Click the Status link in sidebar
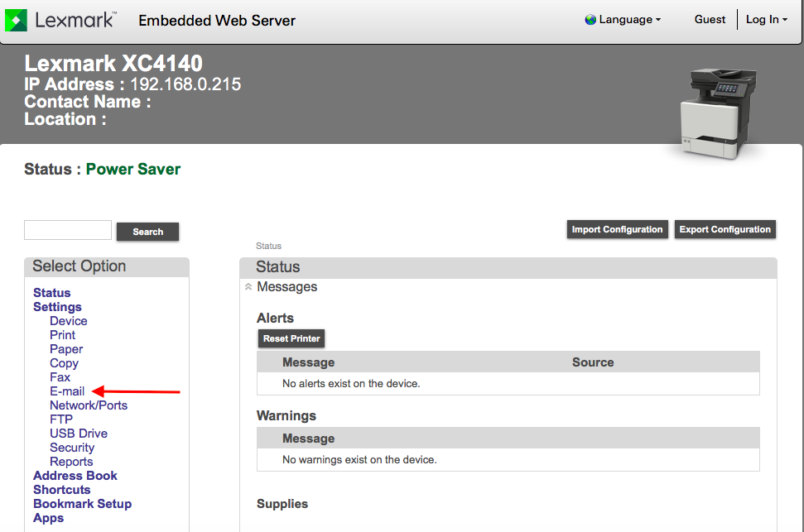This screenshot has width=804, height=532. coord(52,293)
